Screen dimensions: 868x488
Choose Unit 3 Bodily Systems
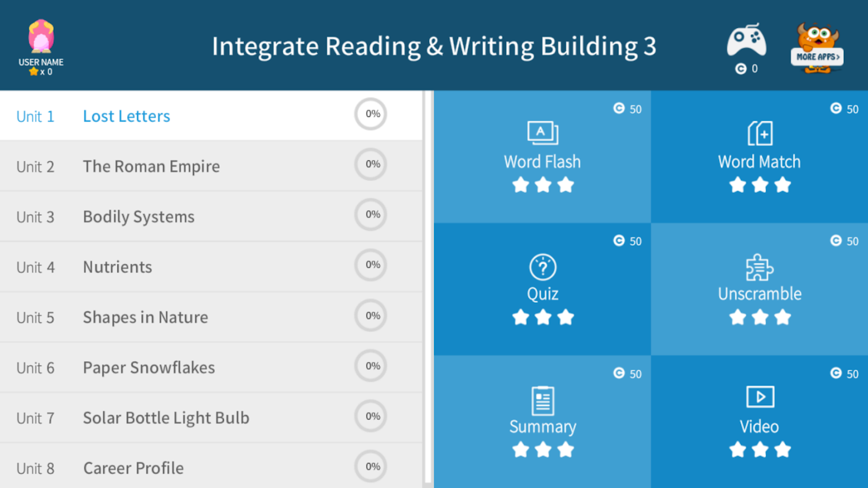(139, 217)
